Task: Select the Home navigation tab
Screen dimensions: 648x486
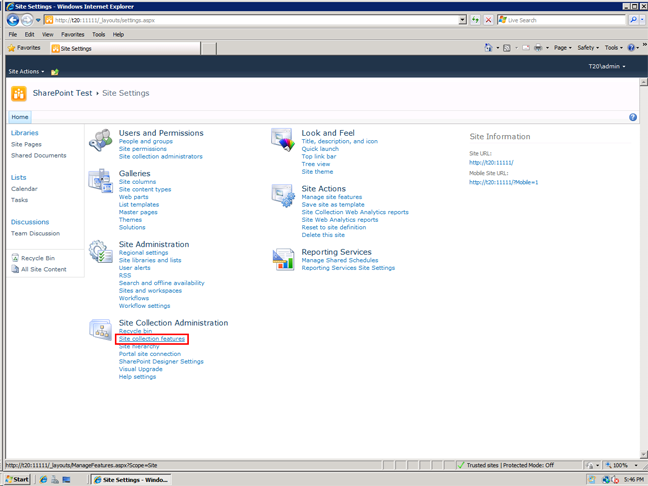Action: point(20,117)
